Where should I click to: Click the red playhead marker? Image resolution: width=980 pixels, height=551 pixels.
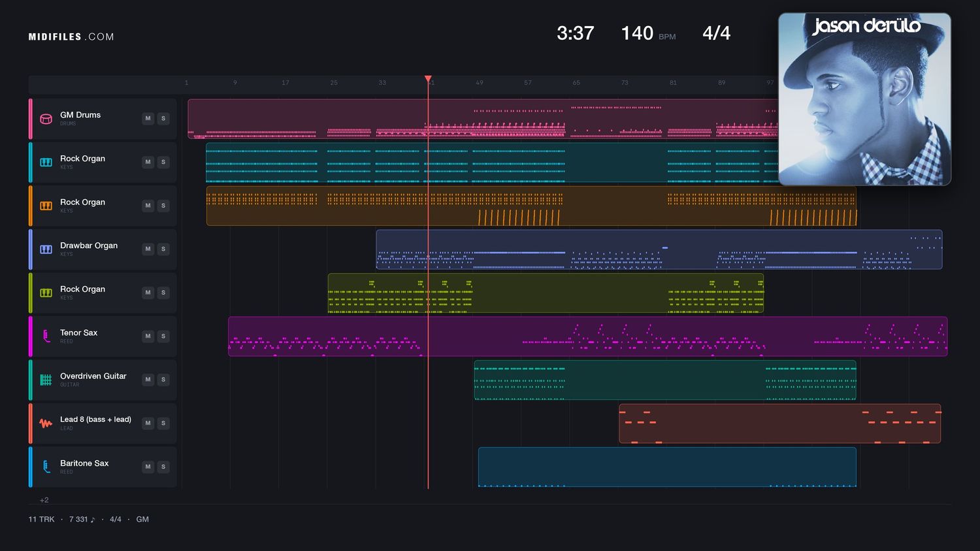428,79
